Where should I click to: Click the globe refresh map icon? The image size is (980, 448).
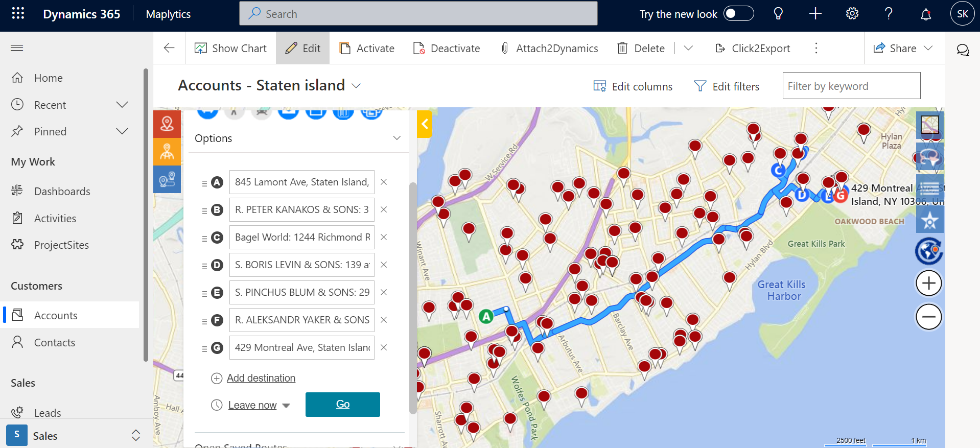coord(929,251)
